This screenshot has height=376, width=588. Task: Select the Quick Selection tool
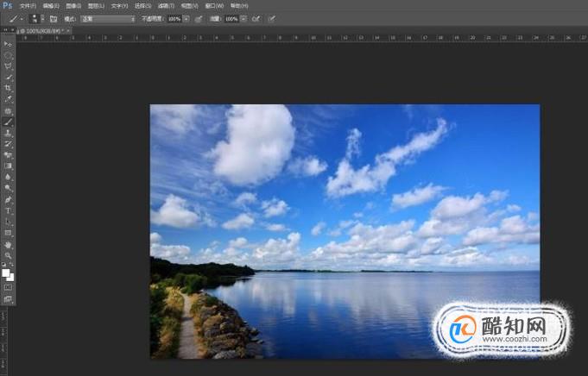point(8,78)
